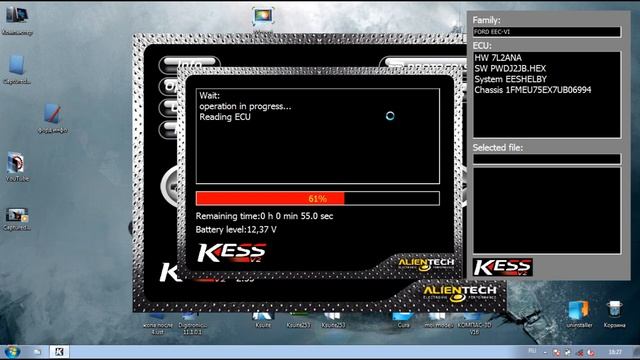Click the Alientech logo in progress dialog
The height and width of the screenshot is (360, 640).
pyautogui.click(x=426, y=264)
